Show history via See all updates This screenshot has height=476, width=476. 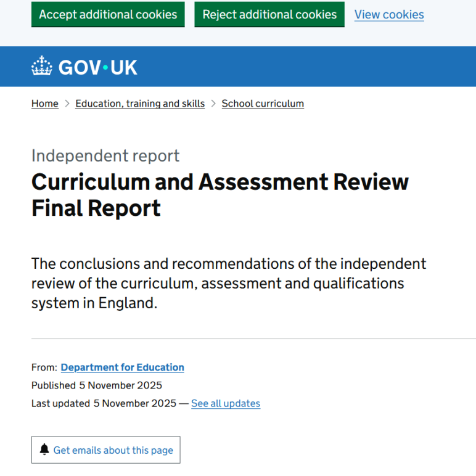(x=226, y=403)
